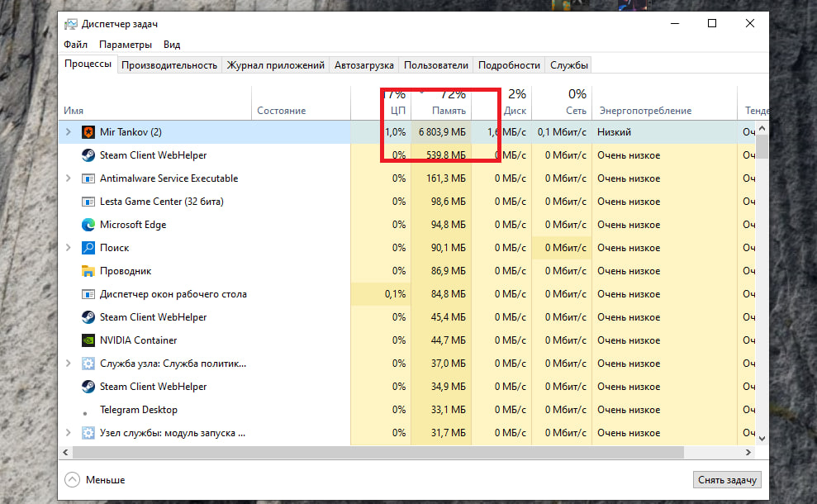Click the Поиск magnifier icon
This screenshot has width=817, height=504.
(88, 248)
